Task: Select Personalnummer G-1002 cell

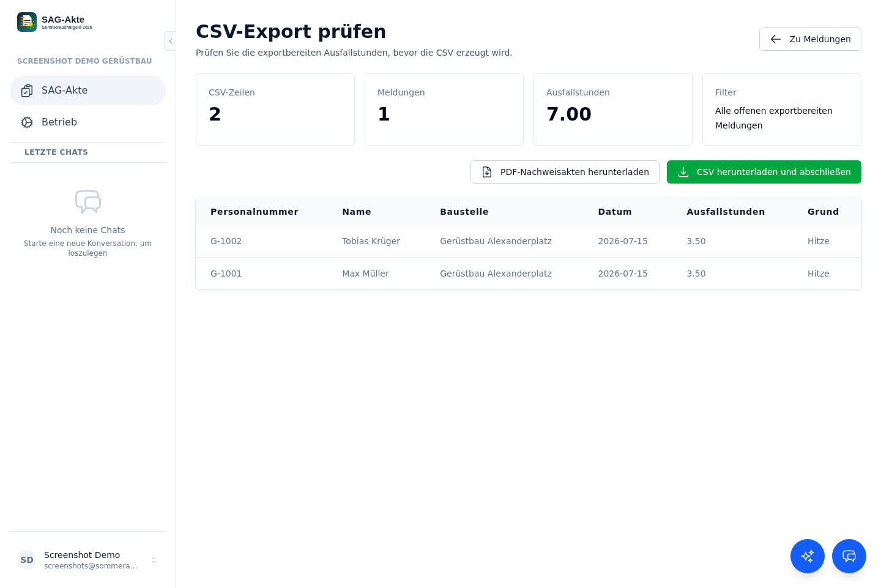Action: tap(226, 241)
